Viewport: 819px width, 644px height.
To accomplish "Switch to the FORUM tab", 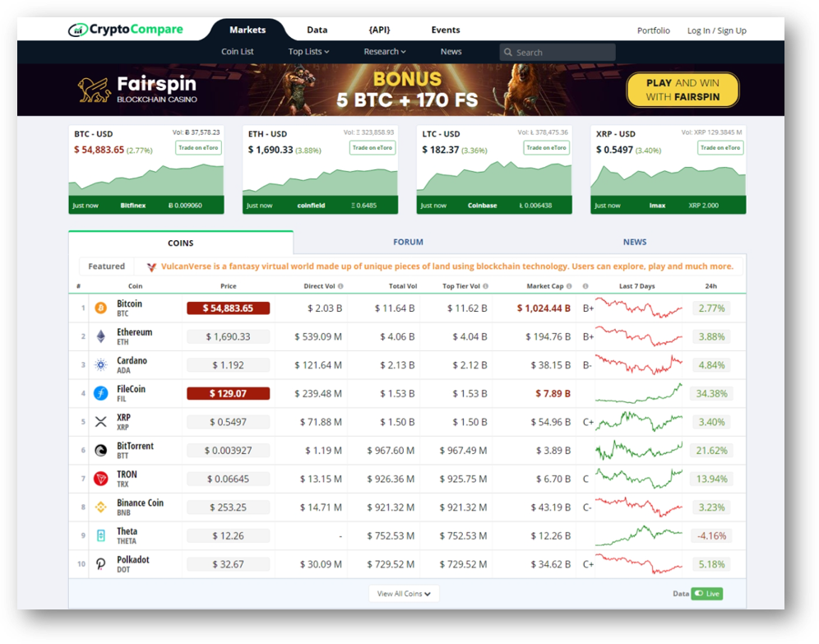I will [408, 243].
